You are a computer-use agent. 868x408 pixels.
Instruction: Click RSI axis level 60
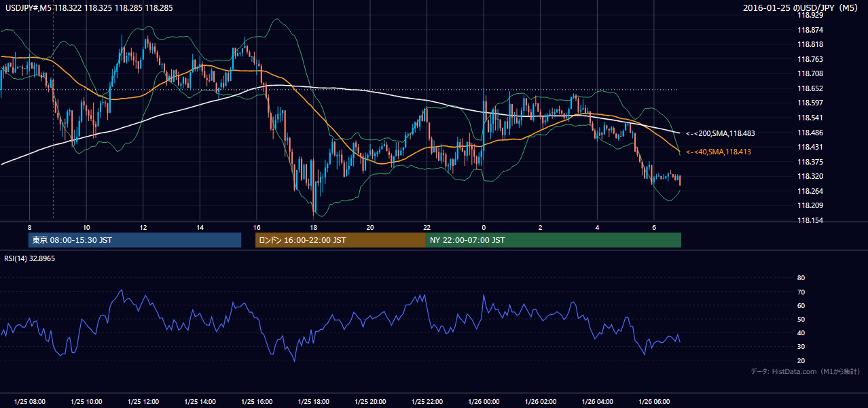click(x=801, y=305)
